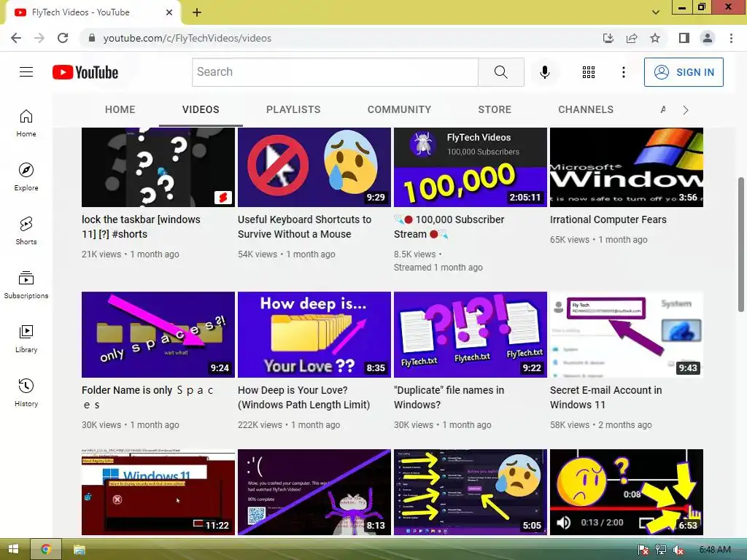Click the 9:43 secret e-mail thumbnail
The width and height of the screenshot is (747, 560).
tap(627, 334)
